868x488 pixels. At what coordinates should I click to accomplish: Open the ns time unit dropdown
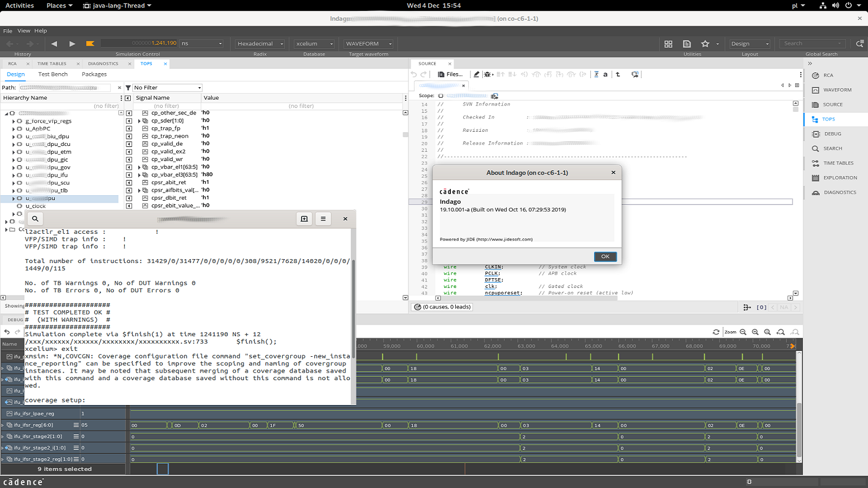(220, 43)
